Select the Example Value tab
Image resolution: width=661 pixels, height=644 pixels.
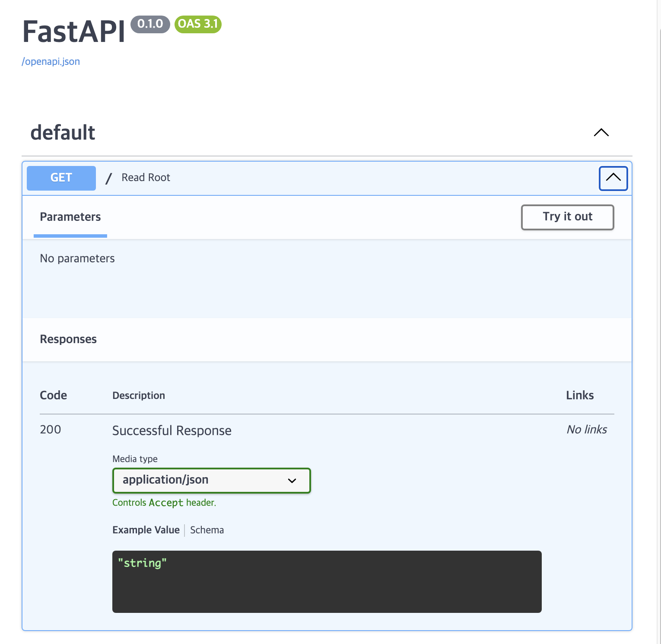click(x=146, y=530)
